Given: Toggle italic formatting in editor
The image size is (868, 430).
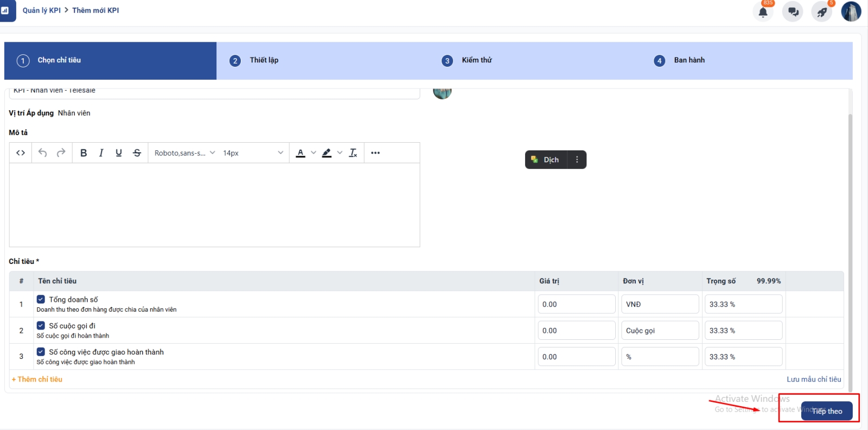Looking at the screenshot, I should [x=101, y=153].
